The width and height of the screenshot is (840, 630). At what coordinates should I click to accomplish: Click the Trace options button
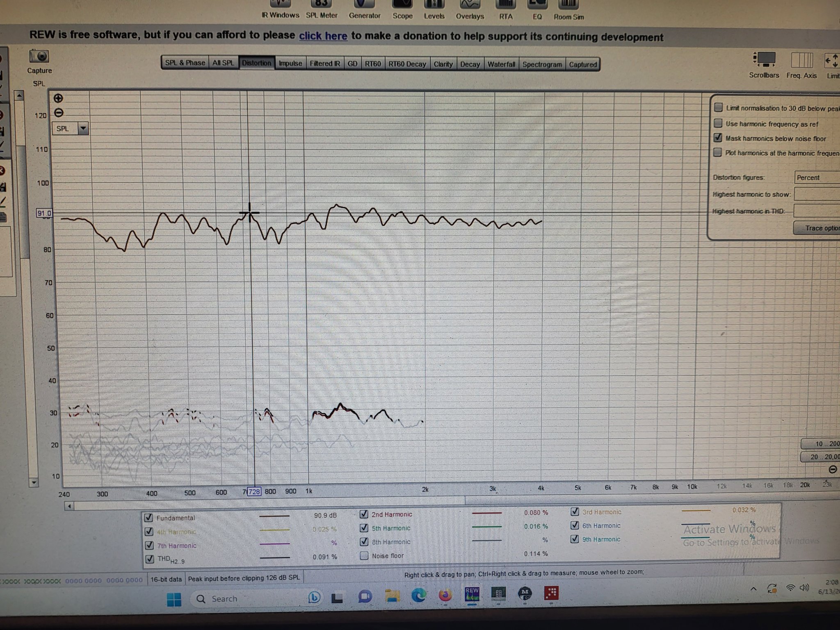pos(817,228)
